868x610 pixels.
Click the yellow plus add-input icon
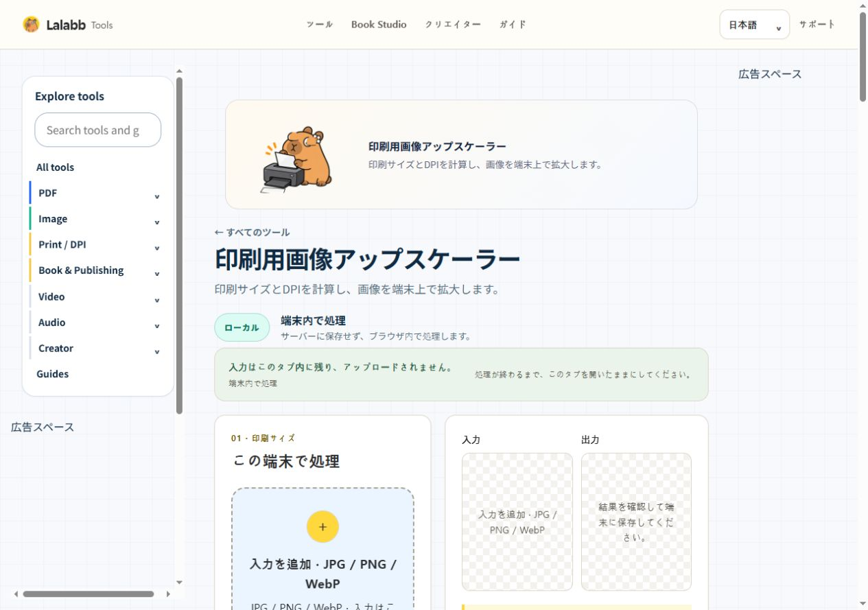322,527
